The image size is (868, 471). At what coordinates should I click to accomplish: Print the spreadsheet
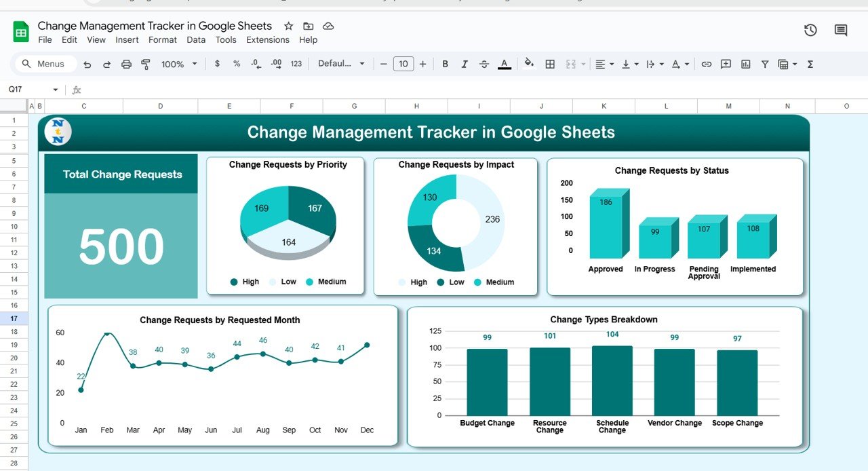(126, 64)
